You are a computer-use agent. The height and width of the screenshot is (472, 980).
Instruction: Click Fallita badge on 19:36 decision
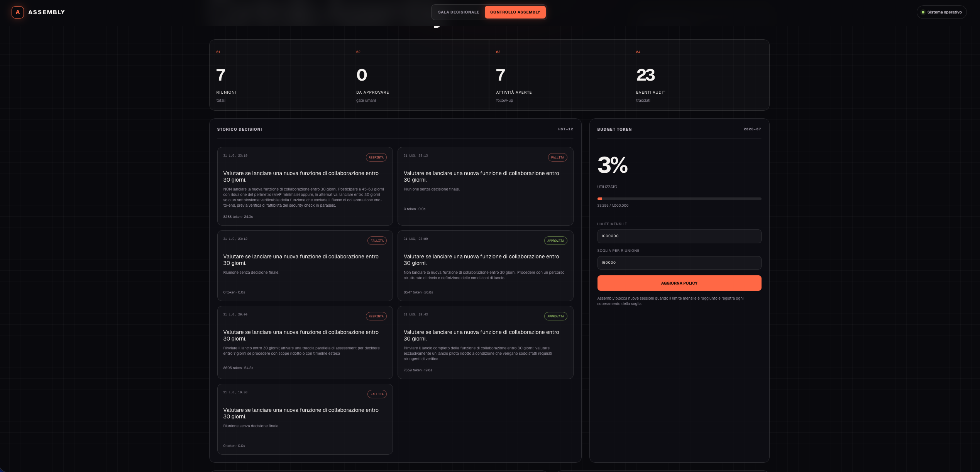point(377,394)
